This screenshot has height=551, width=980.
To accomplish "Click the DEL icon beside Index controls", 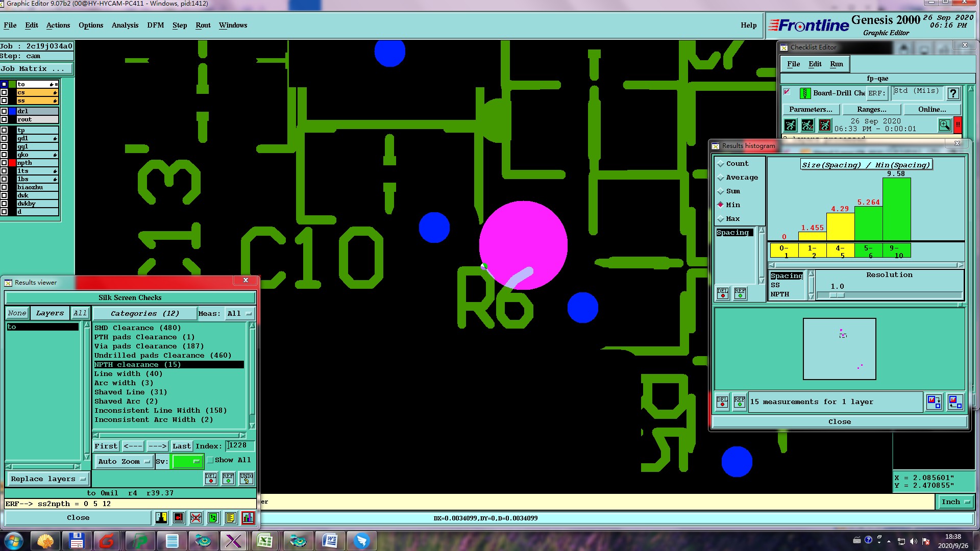I will pos(211,478).
